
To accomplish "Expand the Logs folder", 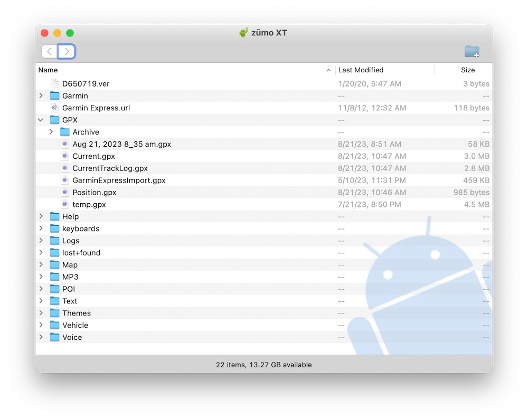I will click(x=41, y=241).
